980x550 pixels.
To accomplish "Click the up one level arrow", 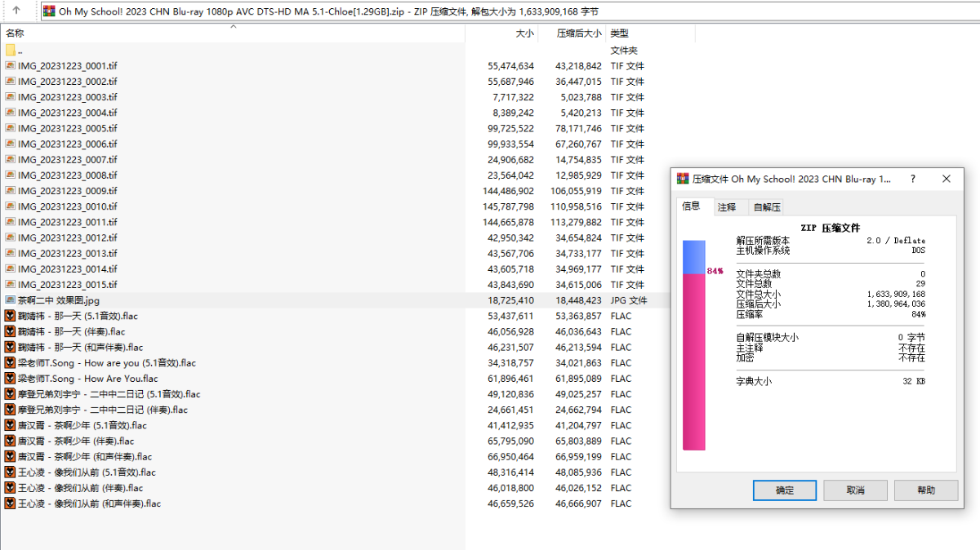I will [x=16, y=11].
